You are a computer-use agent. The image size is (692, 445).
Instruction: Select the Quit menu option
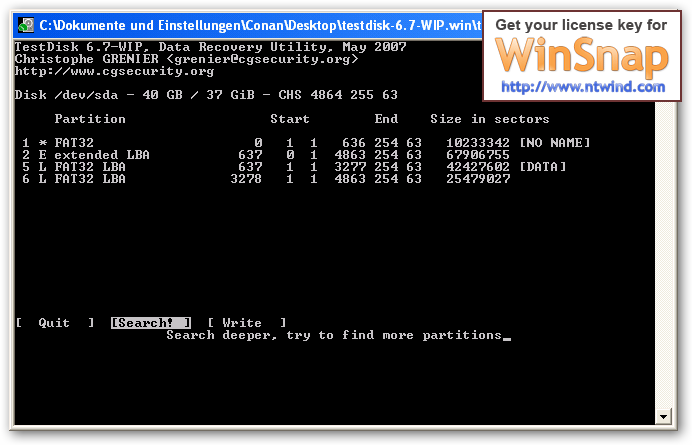click(x=54, y=323)
